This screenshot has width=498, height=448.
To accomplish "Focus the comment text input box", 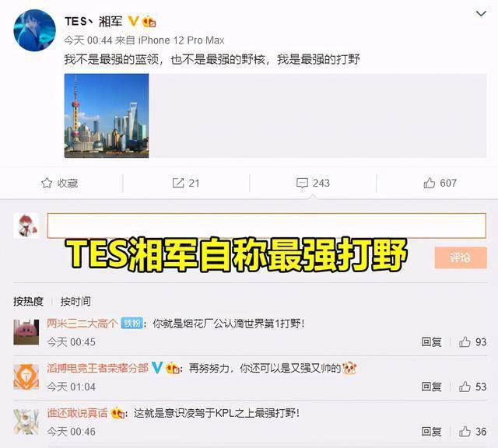I will coord(267,226).
